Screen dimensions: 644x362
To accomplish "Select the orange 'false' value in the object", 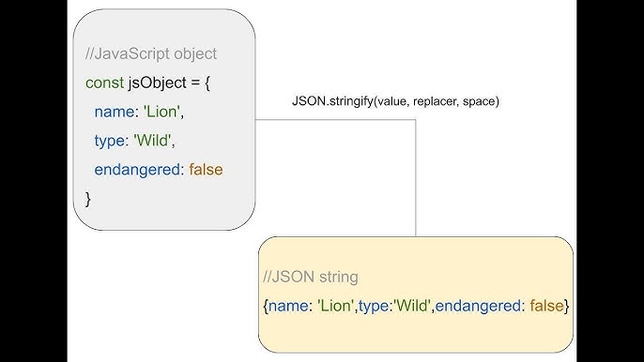I will (206, 170).
